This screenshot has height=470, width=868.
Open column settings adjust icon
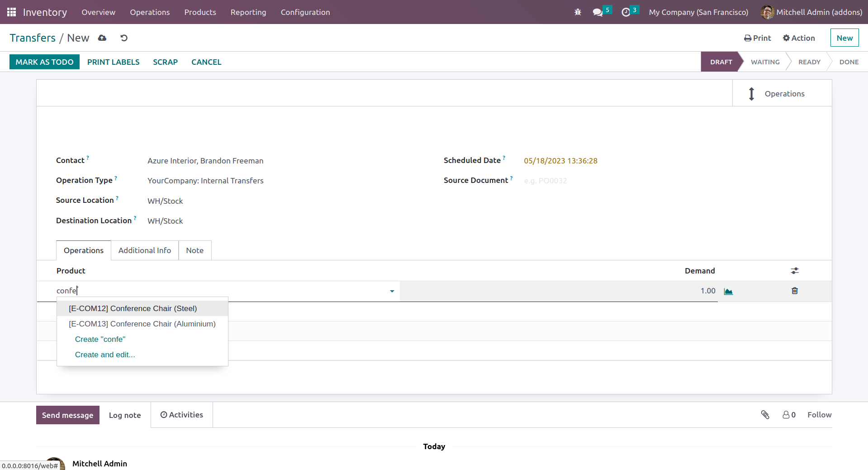click(795, 271)
